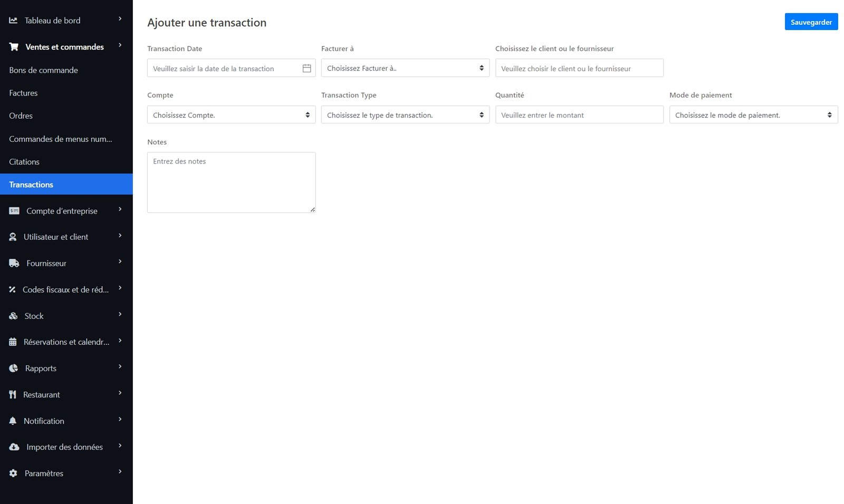Click the pie chart icon for Rapports
The image size is (844, 504).
(x=14, y=369)
